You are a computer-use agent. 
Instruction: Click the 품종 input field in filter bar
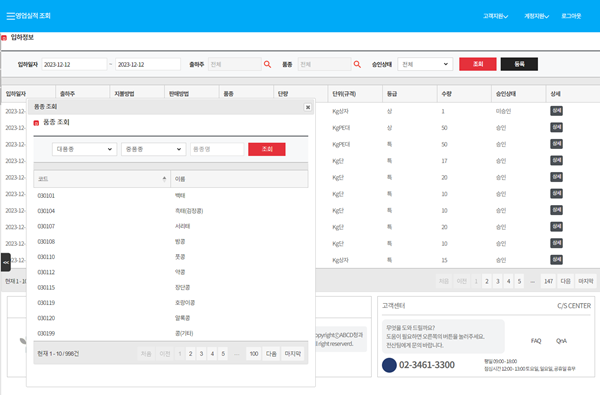point(324,64)
